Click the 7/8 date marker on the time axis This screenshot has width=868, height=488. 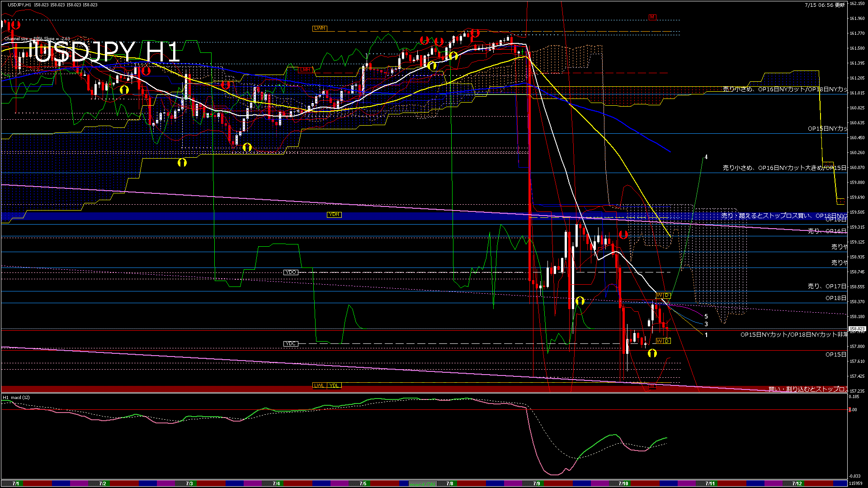coord(450,483)
